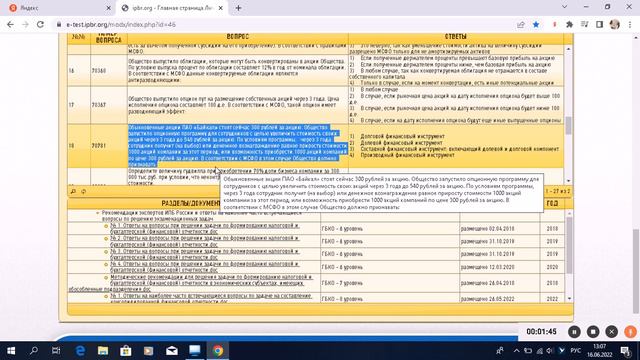The image size is (640, 360).
Task: Click the highlighted question about ПАО Байкал
Action: point(238,146)
